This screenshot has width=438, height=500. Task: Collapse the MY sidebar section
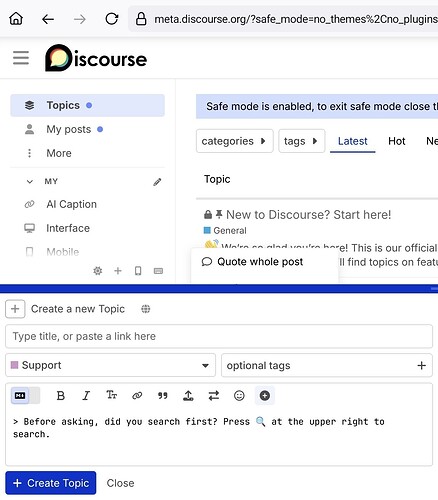30,182
